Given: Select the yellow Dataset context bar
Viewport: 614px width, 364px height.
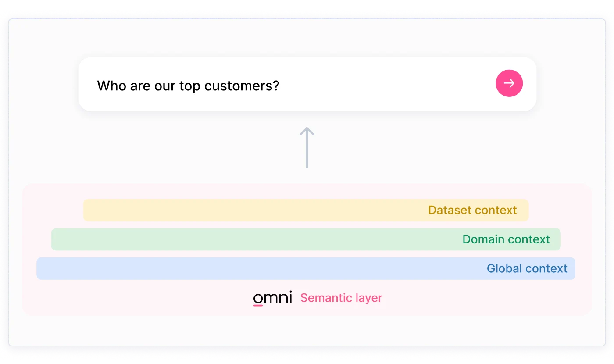Looking at the screenshot, I should point(306,210).
